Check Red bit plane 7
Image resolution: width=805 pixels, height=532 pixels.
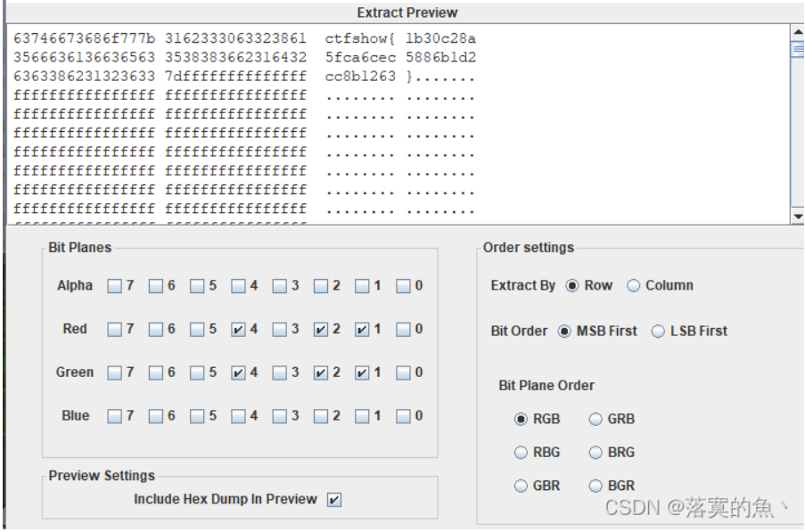[114, 330]
